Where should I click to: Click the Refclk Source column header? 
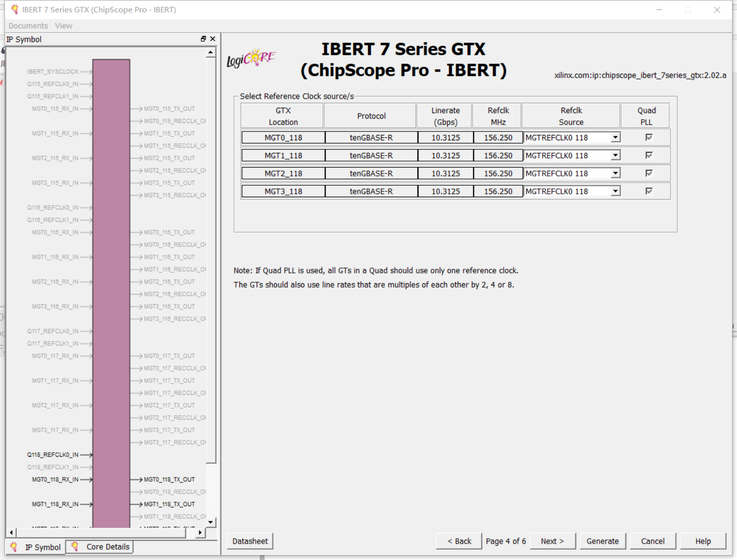pos(571,116)
